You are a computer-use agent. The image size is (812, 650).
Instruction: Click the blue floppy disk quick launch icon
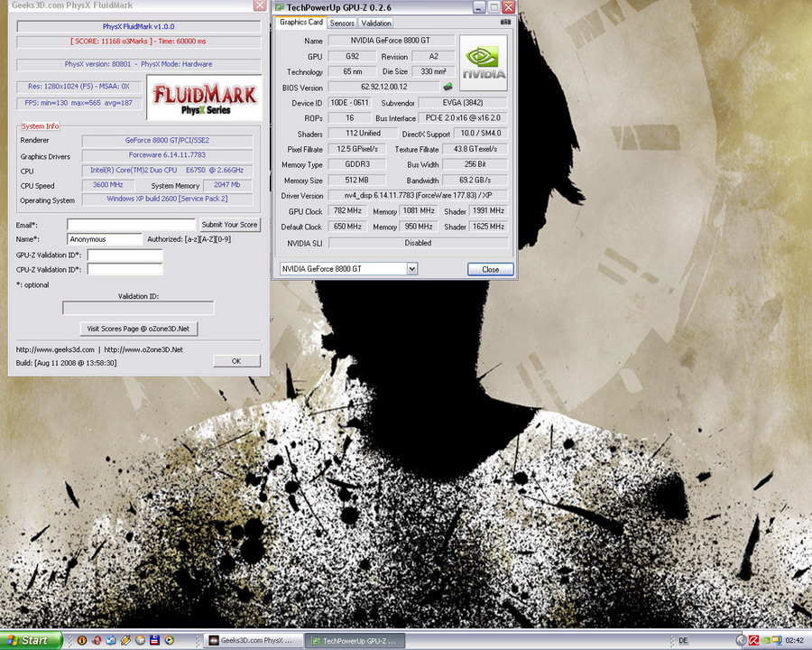point(154,640)
